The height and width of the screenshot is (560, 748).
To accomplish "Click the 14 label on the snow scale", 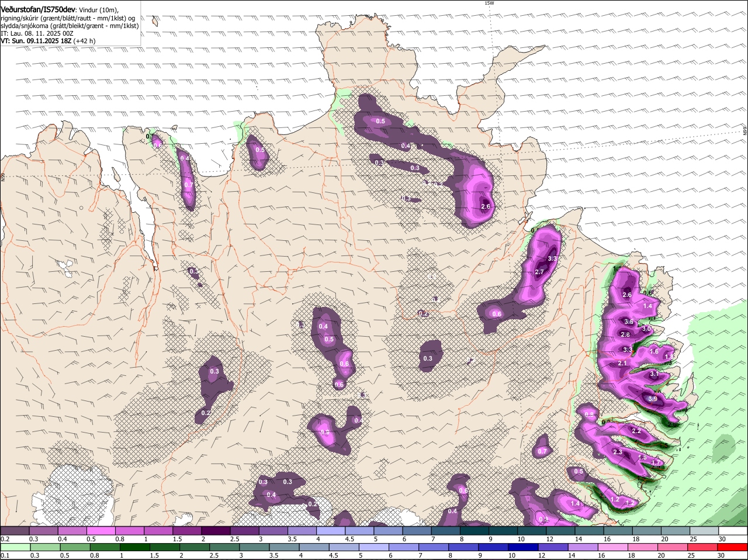I will tap(578, 538).
